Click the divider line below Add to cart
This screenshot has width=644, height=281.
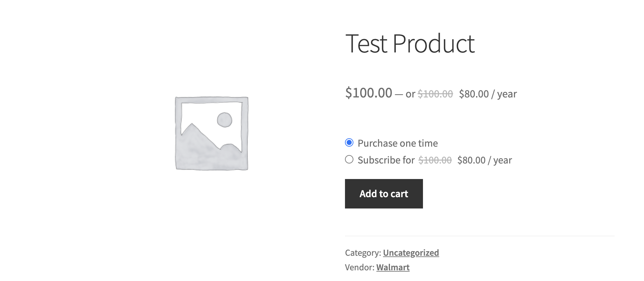coord(480,236)
